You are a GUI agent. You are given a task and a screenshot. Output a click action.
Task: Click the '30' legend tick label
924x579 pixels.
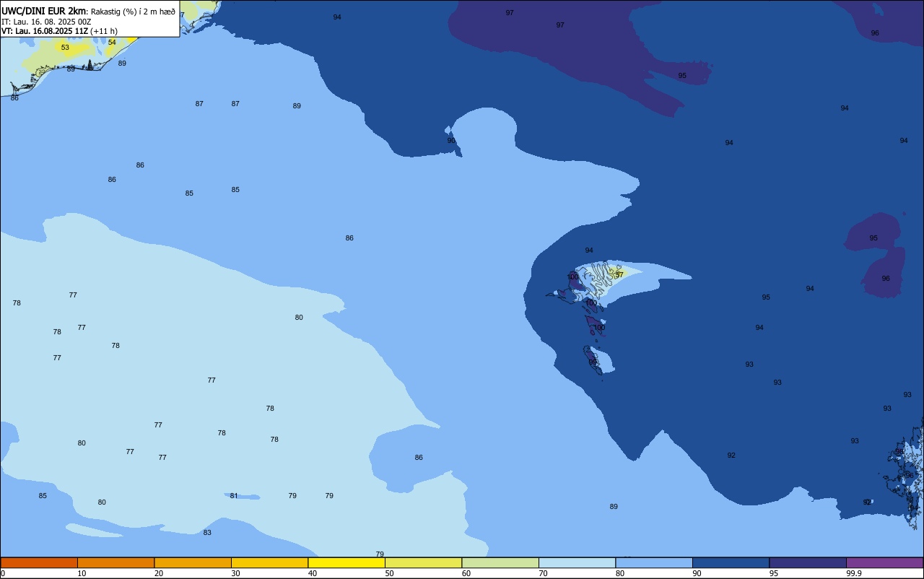tap(236, 573)
